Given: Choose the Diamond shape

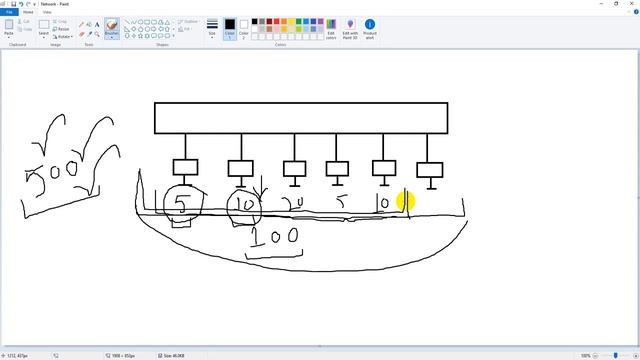Looking at the screenshot, I should click(134, 29).
